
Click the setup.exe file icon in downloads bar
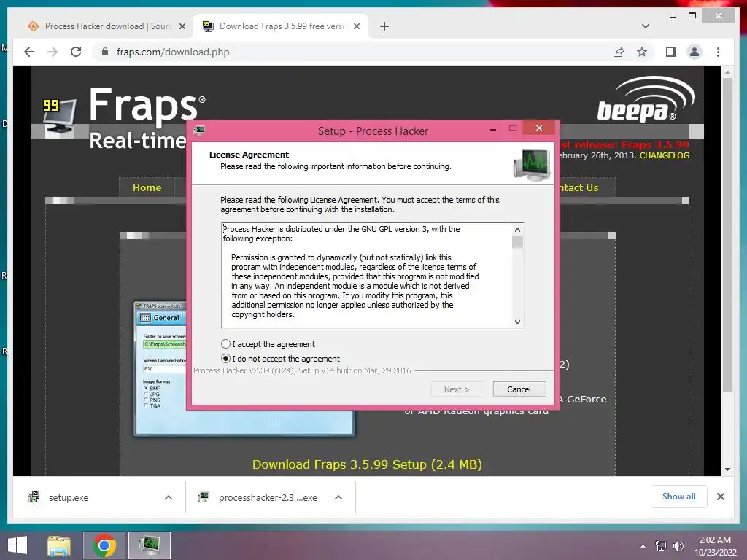point(34,497)
